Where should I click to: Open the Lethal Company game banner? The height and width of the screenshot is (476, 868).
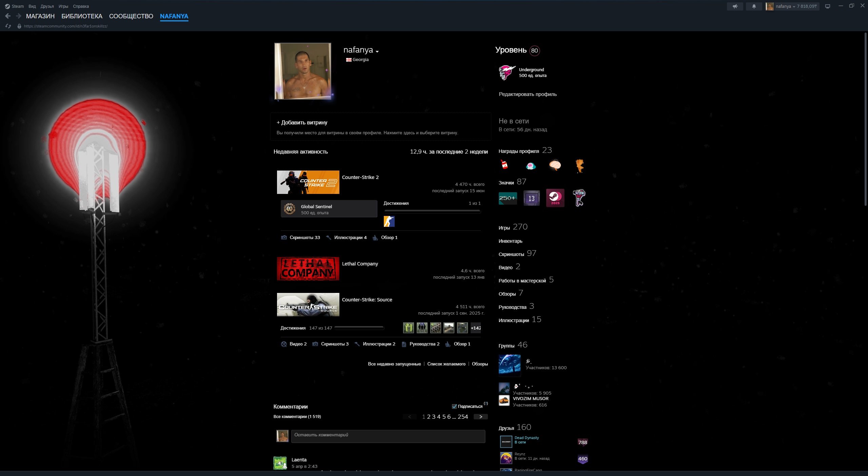pos(308,269)
